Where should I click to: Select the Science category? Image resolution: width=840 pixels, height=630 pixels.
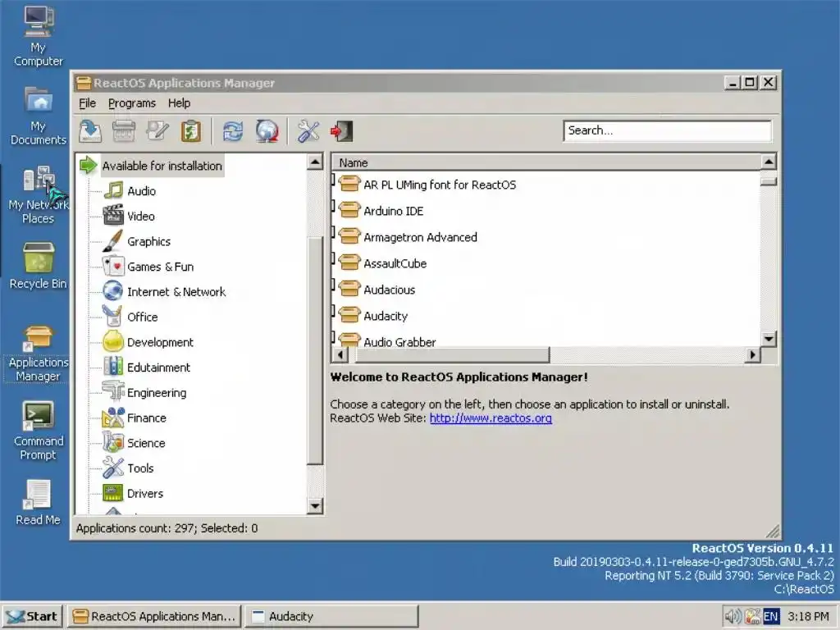pyautogui.click(x=146, y=443)
